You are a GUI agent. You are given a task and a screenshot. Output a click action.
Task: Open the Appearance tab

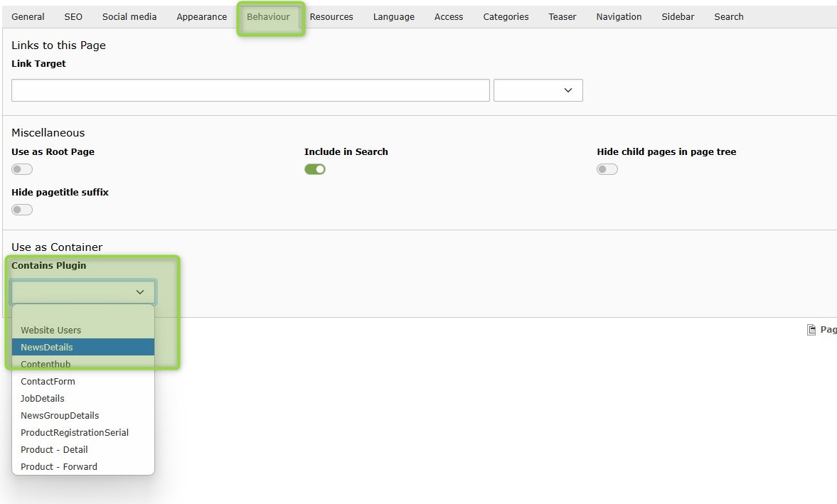201,17
